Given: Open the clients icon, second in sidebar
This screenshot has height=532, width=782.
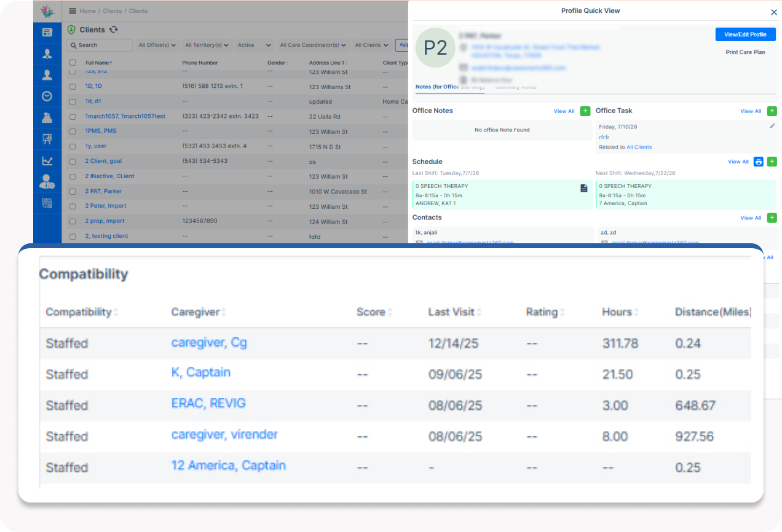Looking at the screenshot, I should [x=47, y=54].
